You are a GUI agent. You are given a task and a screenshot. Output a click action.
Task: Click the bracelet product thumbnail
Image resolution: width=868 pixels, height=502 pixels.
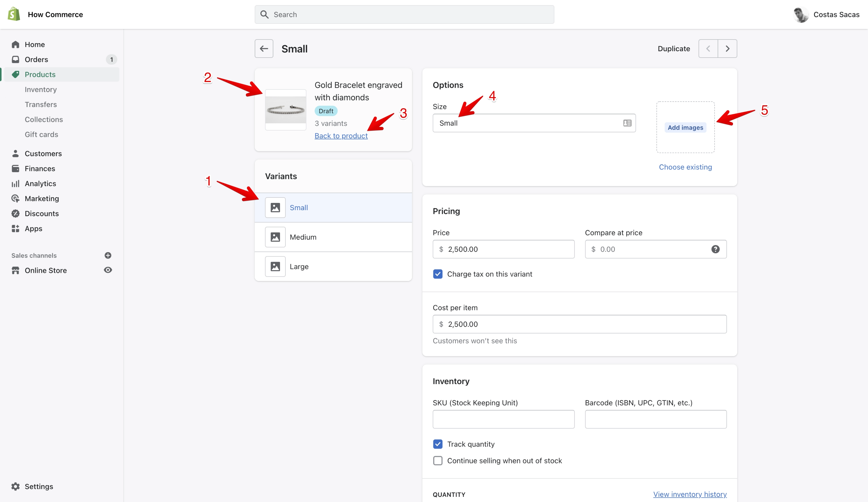pos(285,110)
